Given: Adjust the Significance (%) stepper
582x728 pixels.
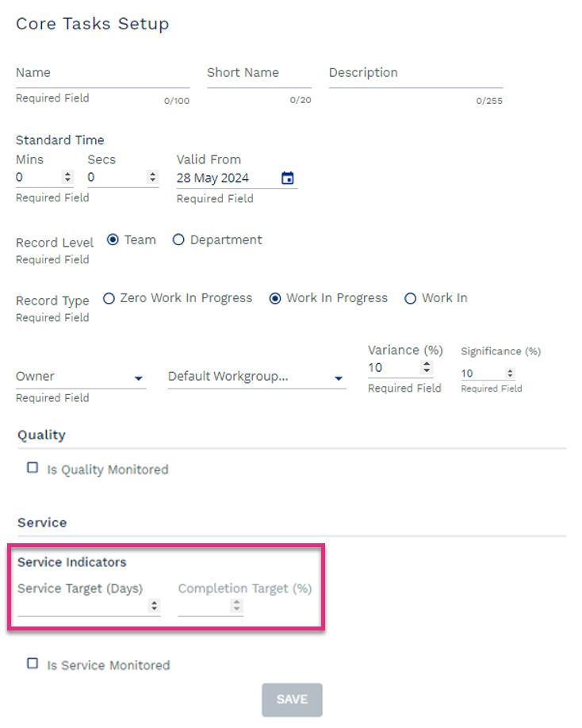Looking at the screenshot, I should pos(510,373).
